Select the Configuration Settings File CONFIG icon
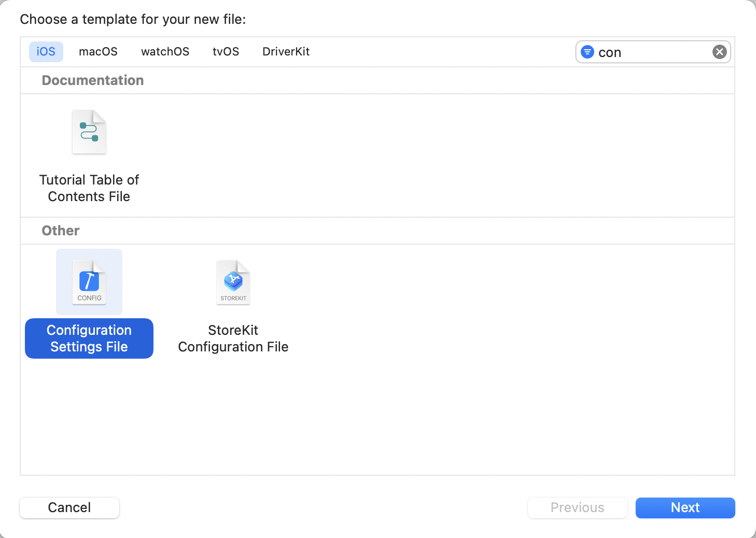Screen dimensions: 756x538 pyautogui.click(x=89, y=282)
